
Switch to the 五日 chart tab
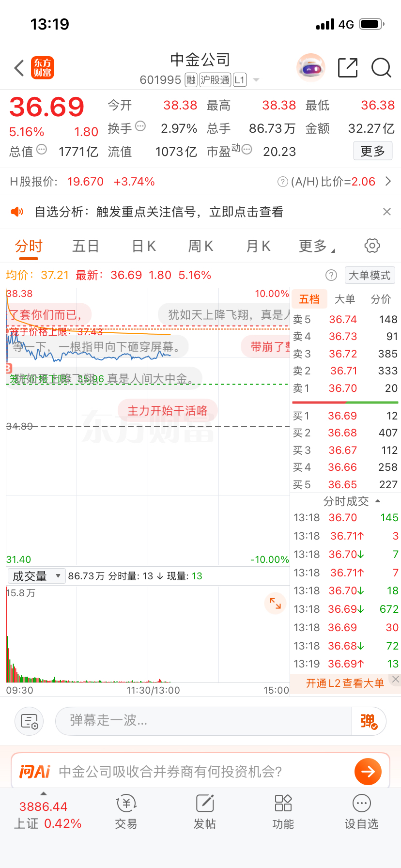coord(86,246)
